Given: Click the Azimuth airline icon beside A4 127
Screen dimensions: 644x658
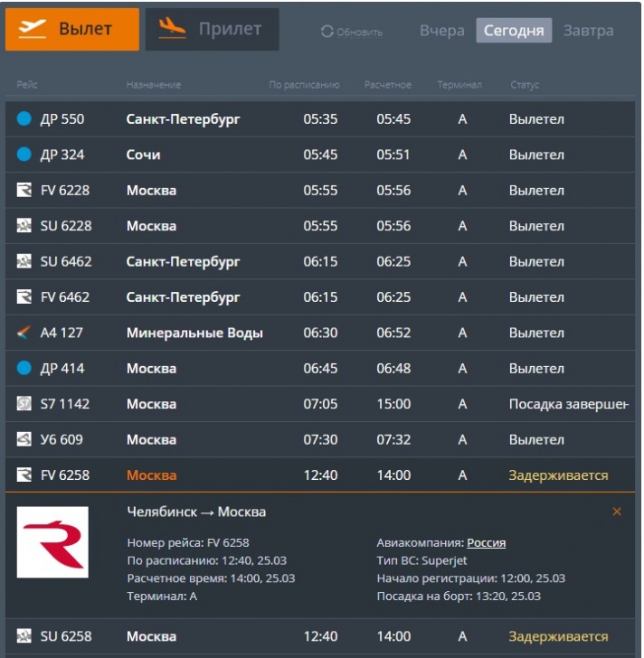Looking at the screenshot, I should (24, 334).
